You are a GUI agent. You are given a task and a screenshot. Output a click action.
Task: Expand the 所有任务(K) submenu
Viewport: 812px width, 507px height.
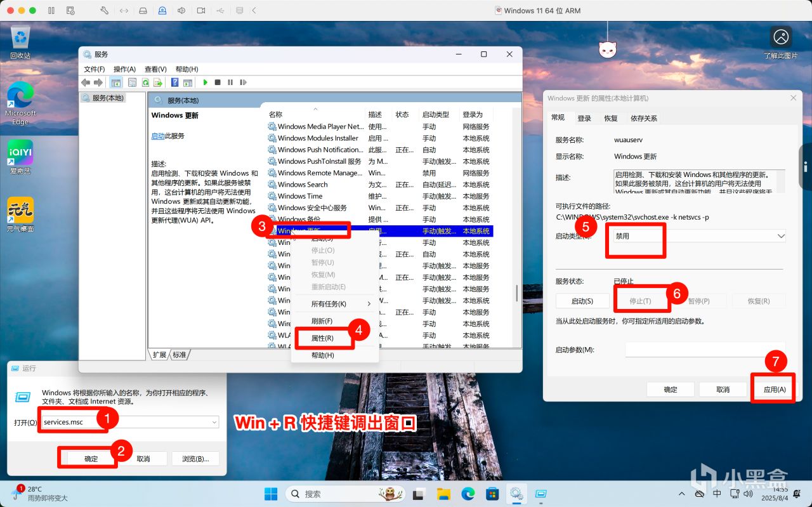click(335, 304)
